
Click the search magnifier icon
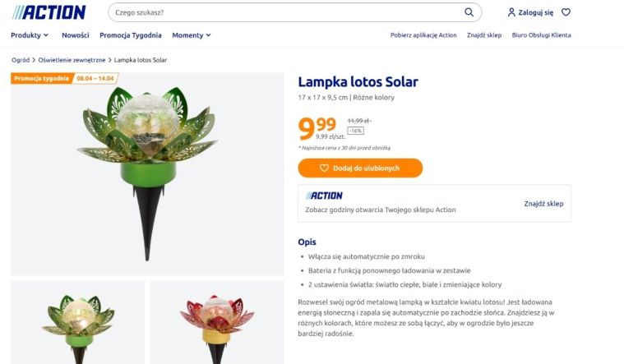(469, 12)
